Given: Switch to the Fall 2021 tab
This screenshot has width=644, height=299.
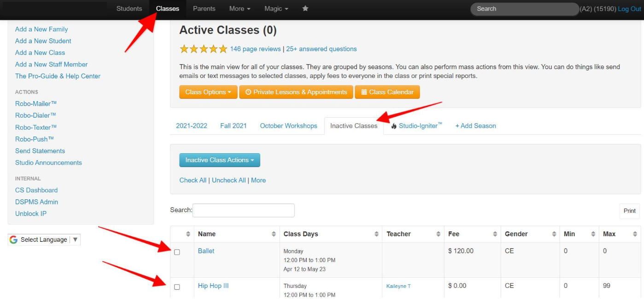Looking at the screenshot, I should point(233,126).
